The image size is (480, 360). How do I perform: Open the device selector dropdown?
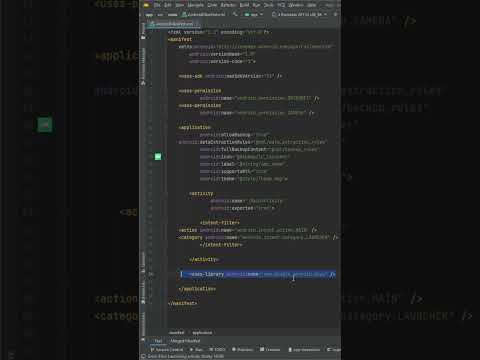click(299, 14)
